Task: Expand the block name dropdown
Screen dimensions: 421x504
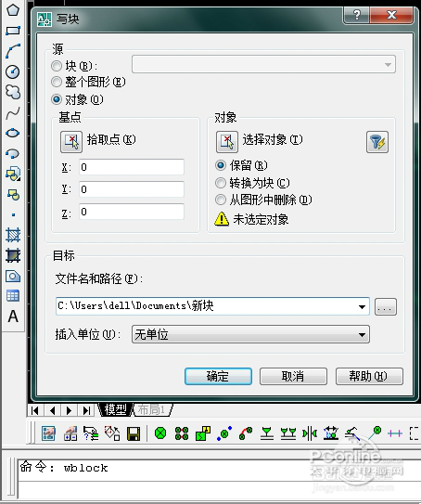Action: point(388,65)
